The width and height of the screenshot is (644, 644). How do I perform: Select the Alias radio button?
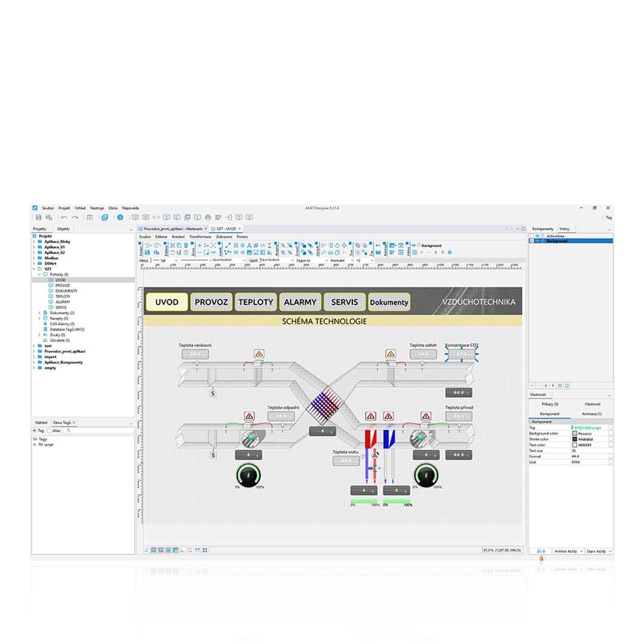pyautogui.click(x=49, y=429)
